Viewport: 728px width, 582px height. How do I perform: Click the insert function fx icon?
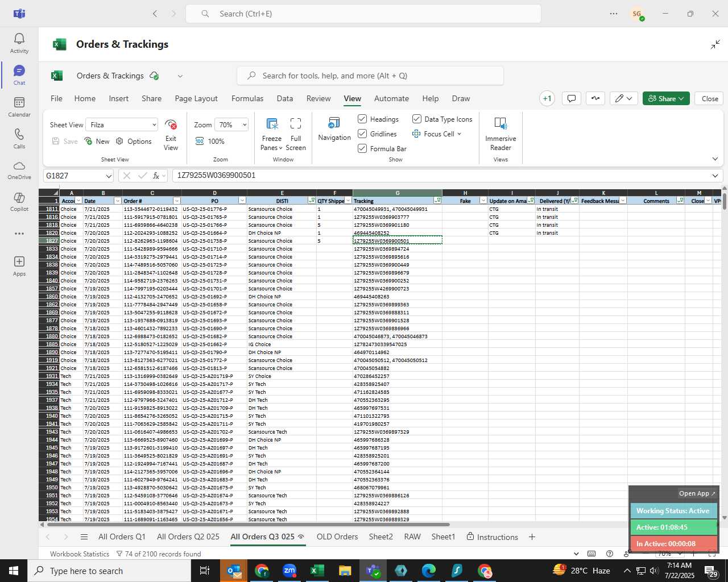[x=156, y=176]
